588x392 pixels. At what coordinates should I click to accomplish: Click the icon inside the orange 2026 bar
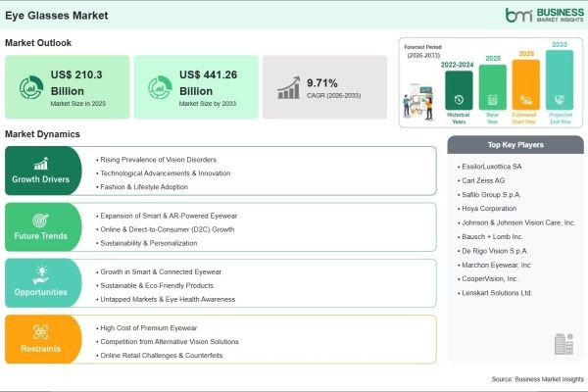click(525, 100)
